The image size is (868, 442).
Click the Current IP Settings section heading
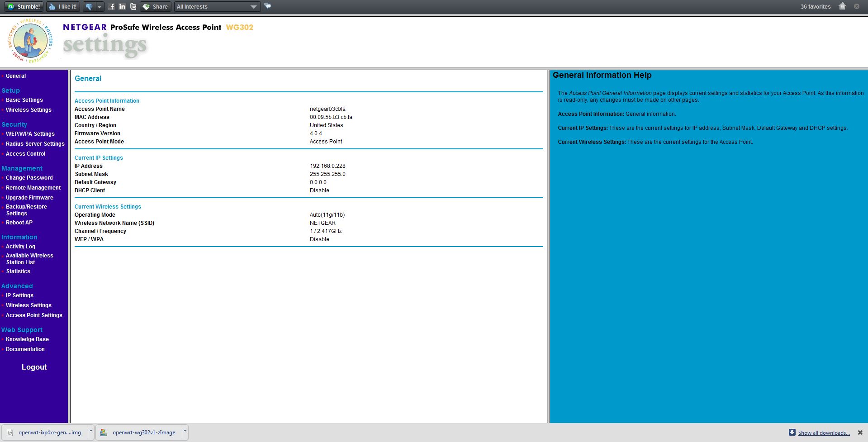pyautogui.click(x=99, y=158)
